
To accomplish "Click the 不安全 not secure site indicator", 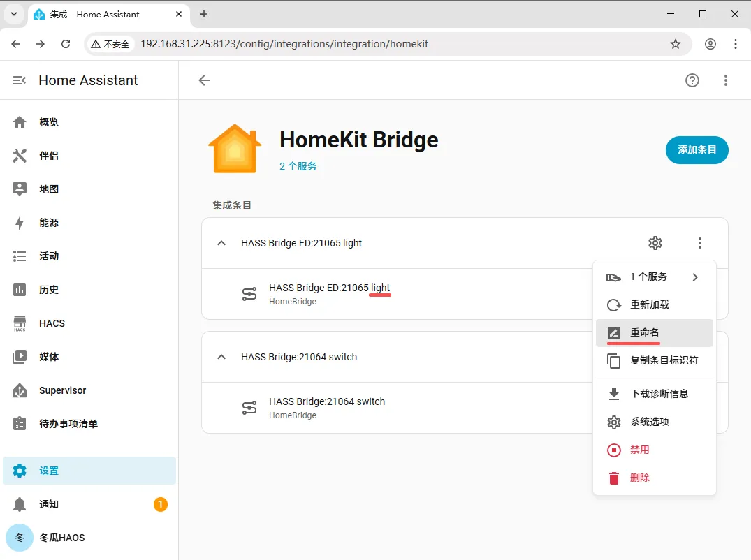I will point(110,44).
